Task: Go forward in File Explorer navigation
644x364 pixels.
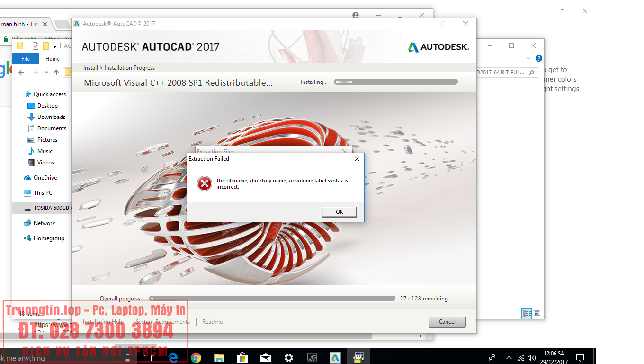Action: pyautogui.click(x=36, y=72)
